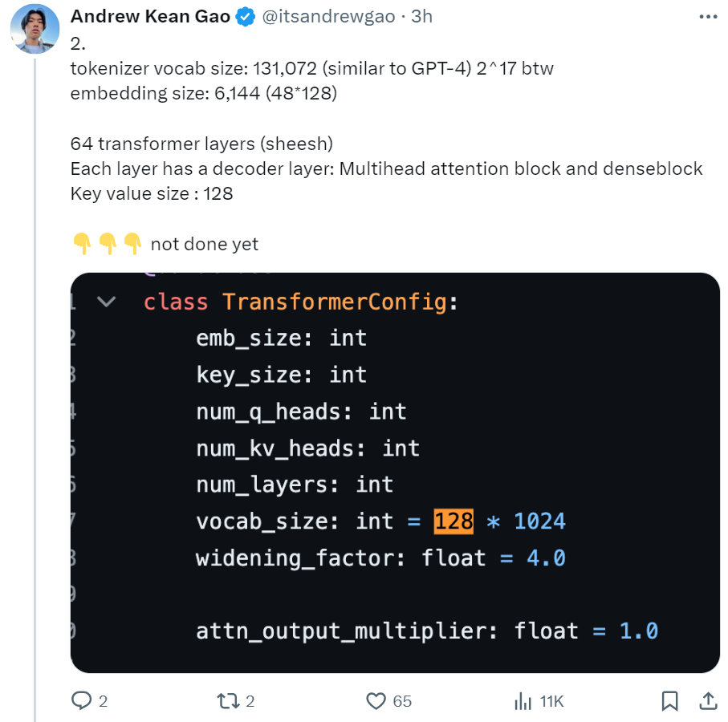Click the highlighted 128 in the code
Image resolution: width=728 pixels, height=722 pixels.
[453, 521]
